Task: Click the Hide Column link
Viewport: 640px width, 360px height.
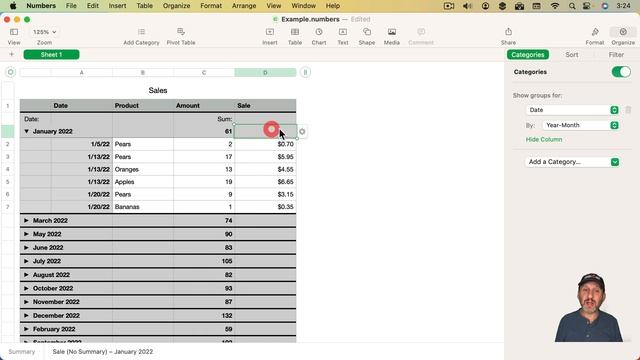Action: pyautogui.click(x=544, y=140)
